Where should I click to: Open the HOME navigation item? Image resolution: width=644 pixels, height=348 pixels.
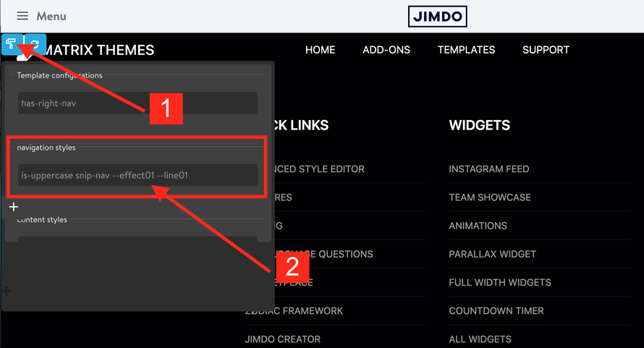coord(320,50)
